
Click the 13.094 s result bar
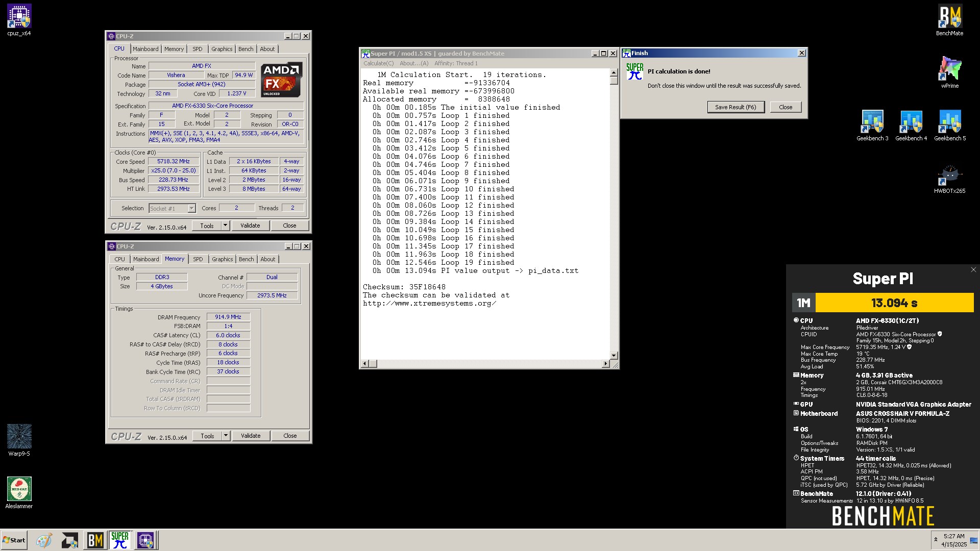tap(894, 303)
